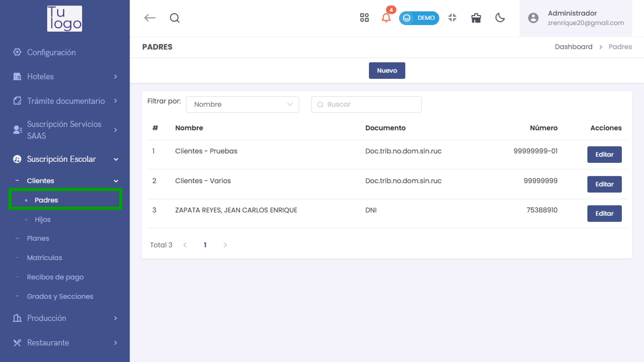Screen dimensions: 644x362
Task: Open the search magnifier icon in header
Action: tap(175, 18)
